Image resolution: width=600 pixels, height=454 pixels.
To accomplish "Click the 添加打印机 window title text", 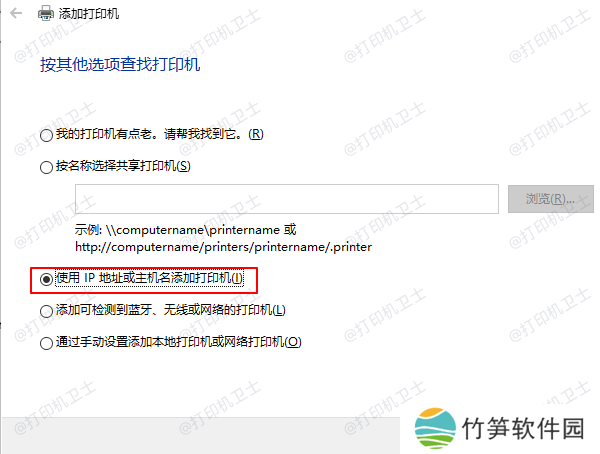I will 89,14.
